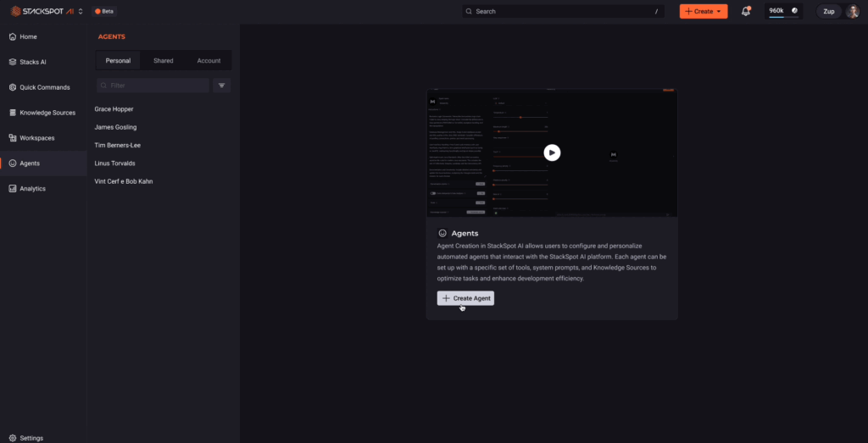
Task: Play the Agents intro video
Action: coord(552,152)
